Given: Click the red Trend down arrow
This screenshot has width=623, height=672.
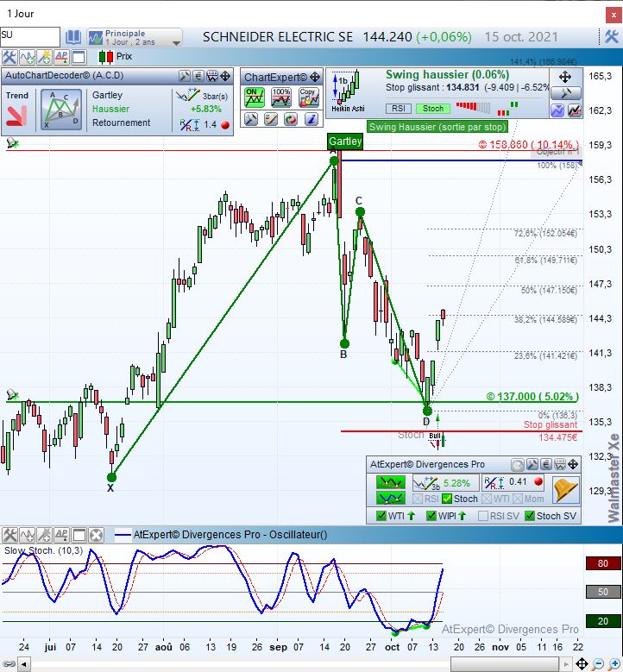Looking at the screenshot, I should [16, 116].
